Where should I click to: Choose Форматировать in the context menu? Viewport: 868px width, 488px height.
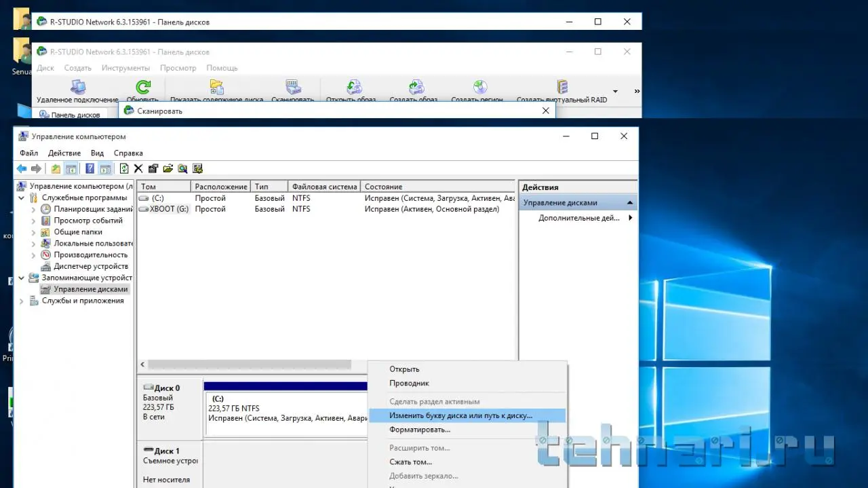[420, 430]
